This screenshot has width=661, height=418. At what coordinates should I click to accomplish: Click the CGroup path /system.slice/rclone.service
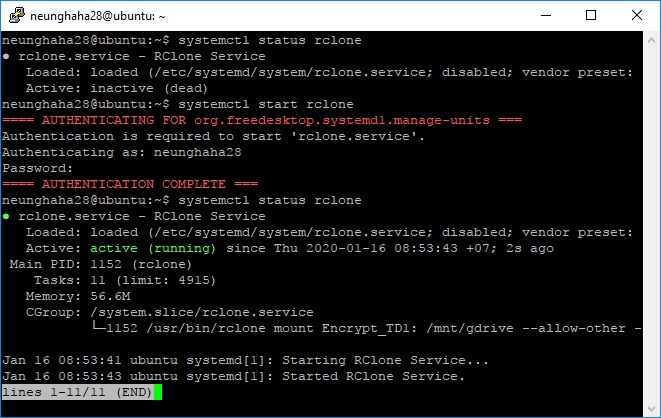(202, 312)
